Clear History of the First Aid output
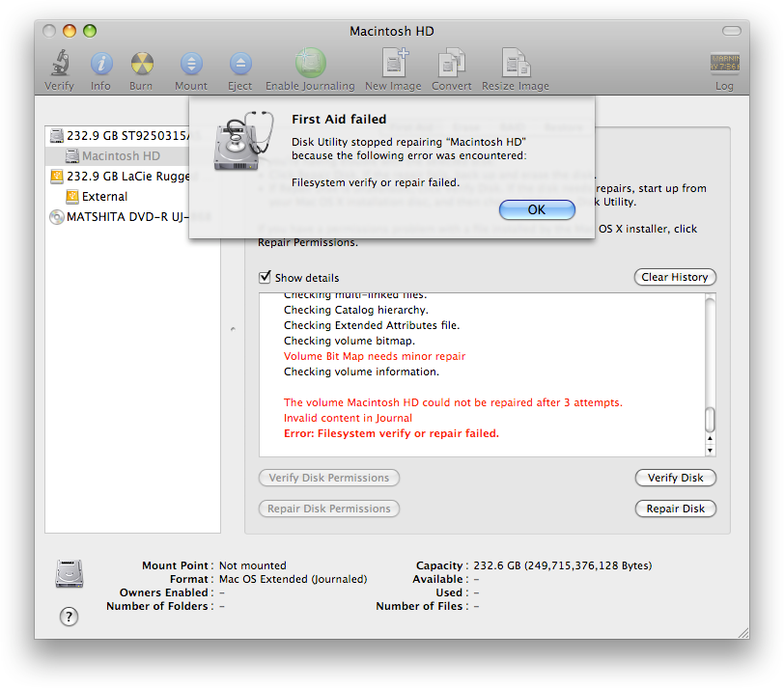The image size is (784, 688). 675,277
